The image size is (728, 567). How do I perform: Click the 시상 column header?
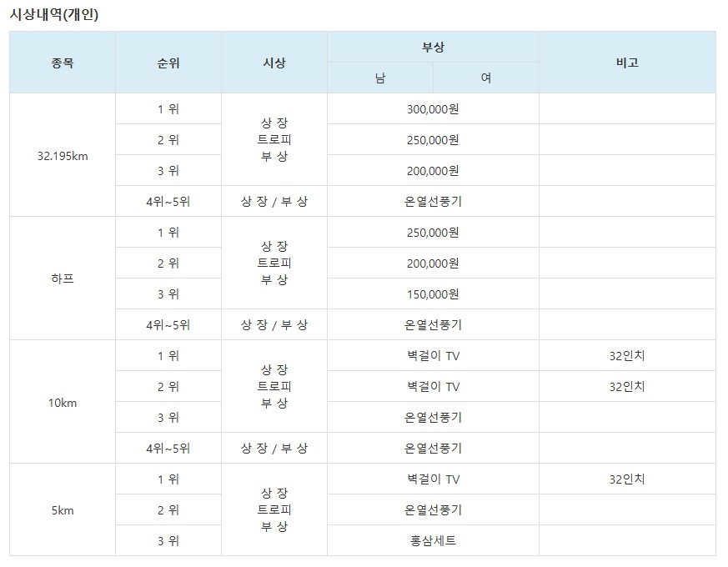274,63
